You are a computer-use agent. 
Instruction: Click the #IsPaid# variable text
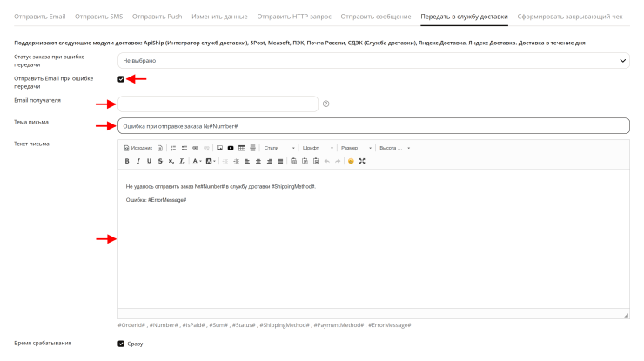pyautogui.click(x=193, y=325)
